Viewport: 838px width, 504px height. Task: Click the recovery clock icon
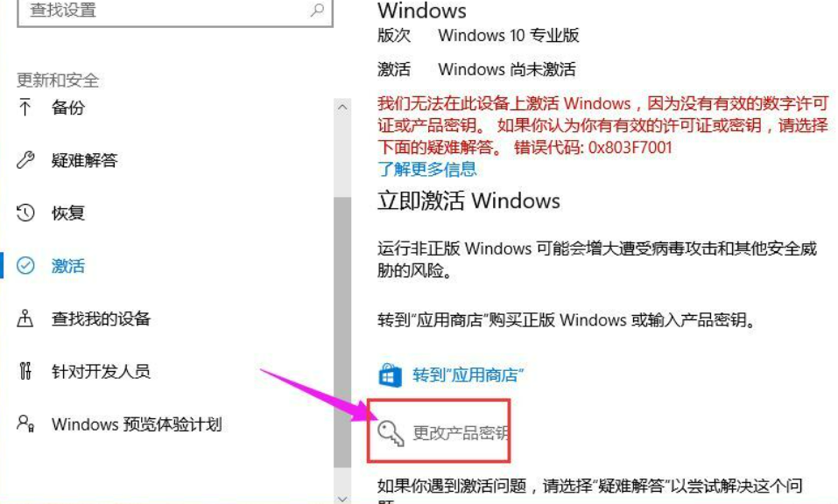[25, 213]
